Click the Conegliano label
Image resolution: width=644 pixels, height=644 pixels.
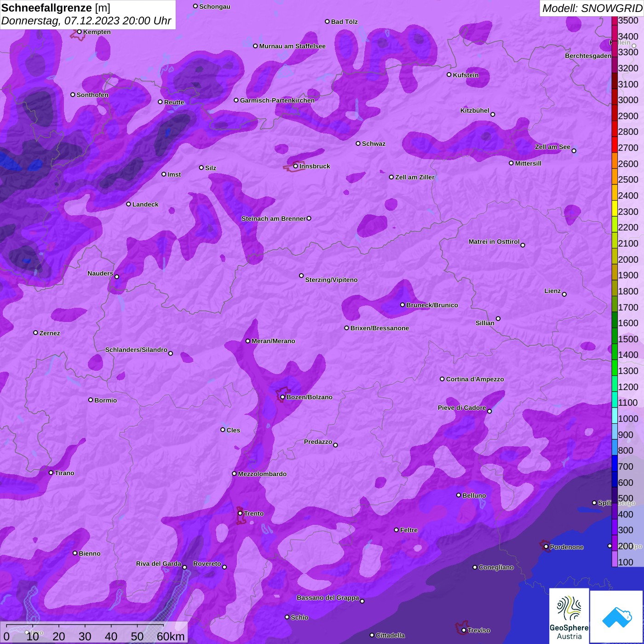[x=496, y=567]
